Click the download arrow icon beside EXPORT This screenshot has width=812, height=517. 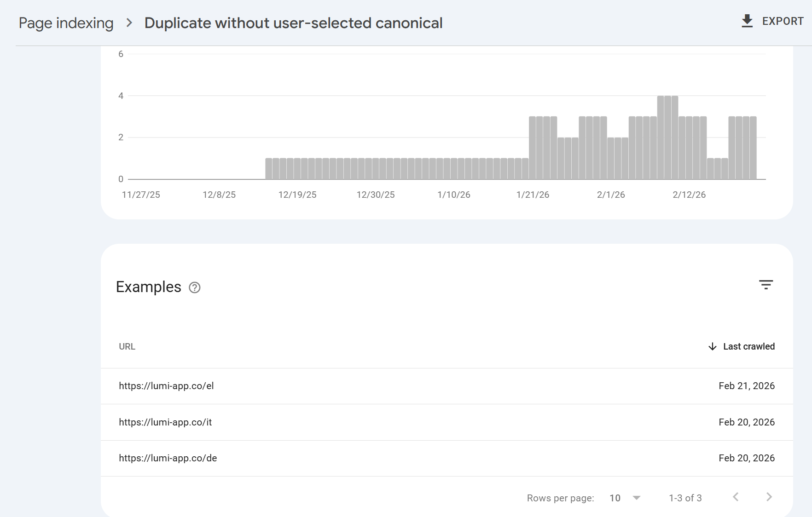pos(747,21)
